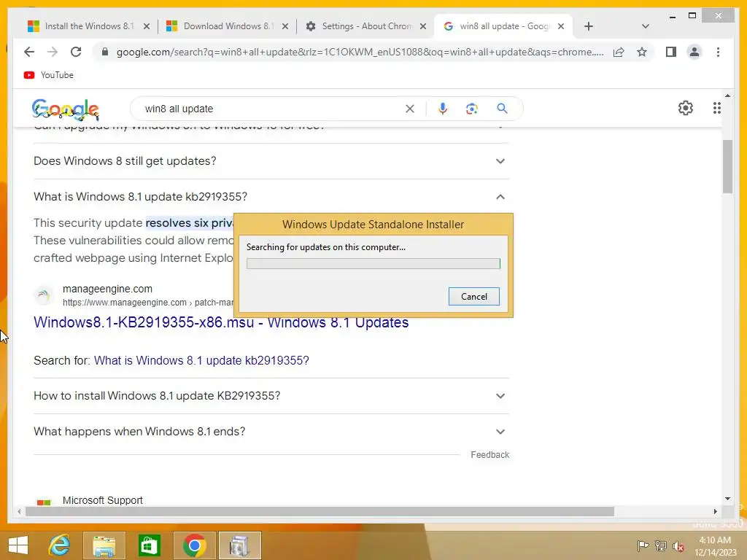Close the 'win8 all update' tab
Image resolution: width=747 pixels, height=560 pixels.
[x=561, y=26]
